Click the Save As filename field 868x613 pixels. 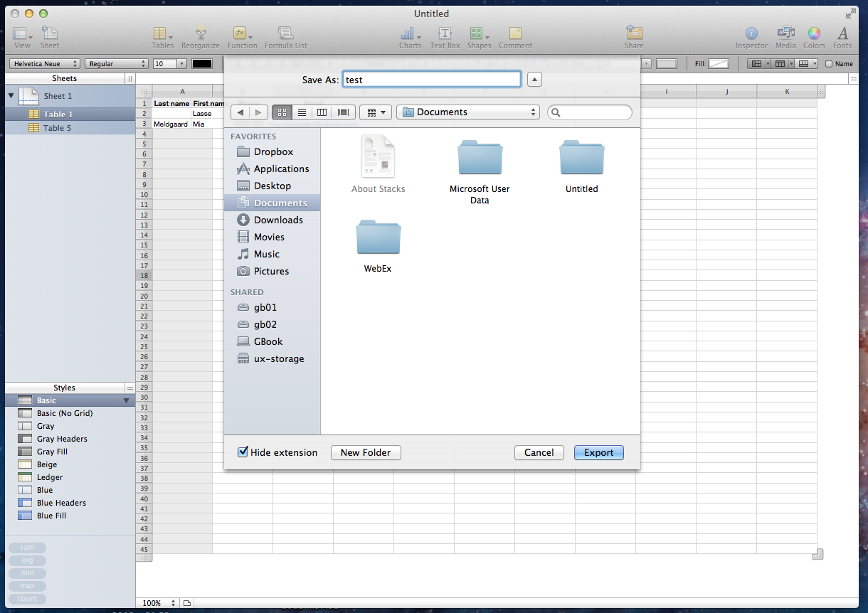[432, 80]
